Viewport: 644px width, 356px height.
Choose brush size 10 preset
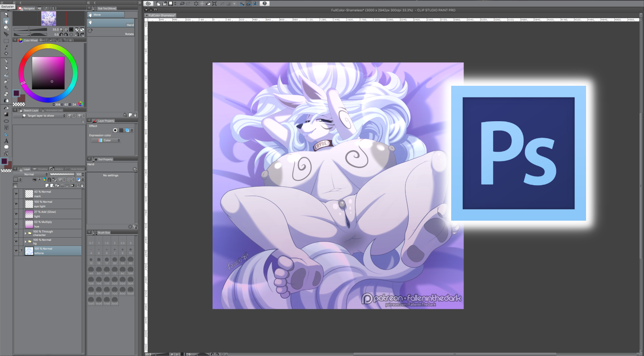coord(130,251)
